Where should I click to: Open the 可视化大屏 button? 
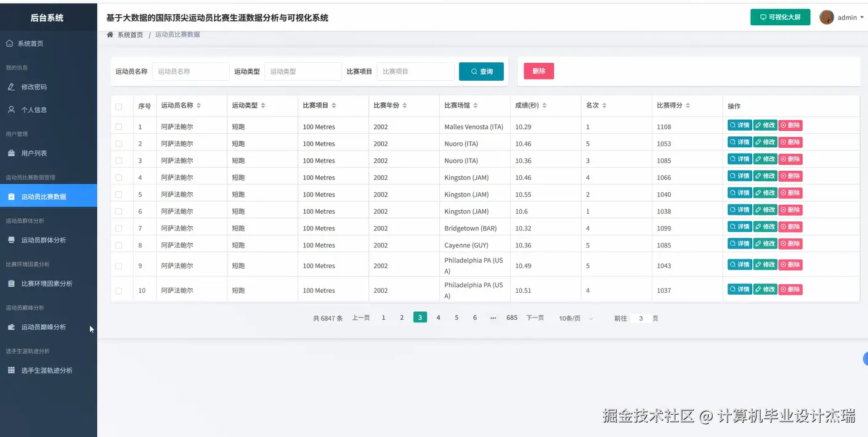780,17
